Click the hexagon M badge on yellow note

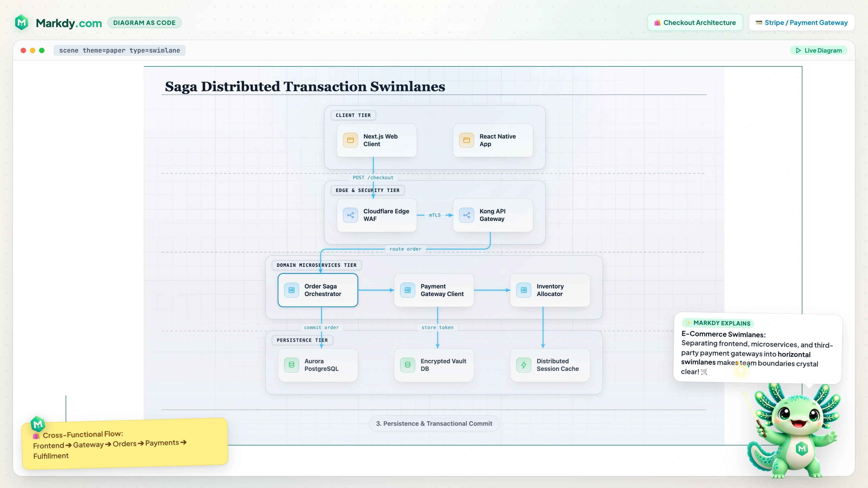[38, 424]
